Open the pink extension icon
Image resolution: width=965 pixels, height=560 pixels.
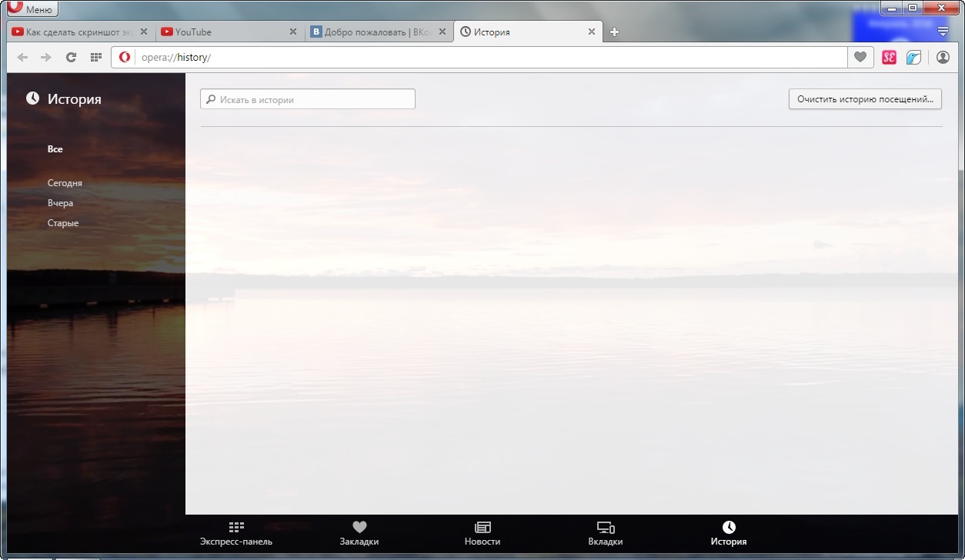[889, 57]
